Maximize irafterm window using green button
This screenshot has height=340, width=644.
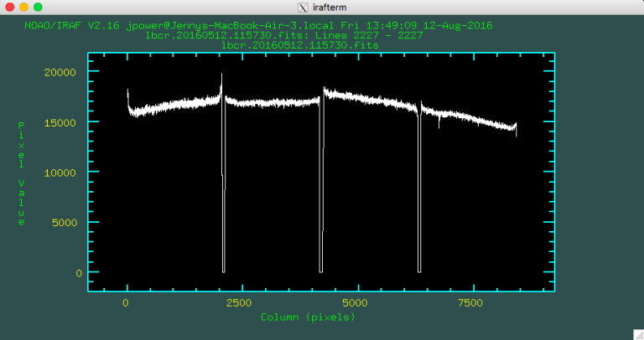38,7
